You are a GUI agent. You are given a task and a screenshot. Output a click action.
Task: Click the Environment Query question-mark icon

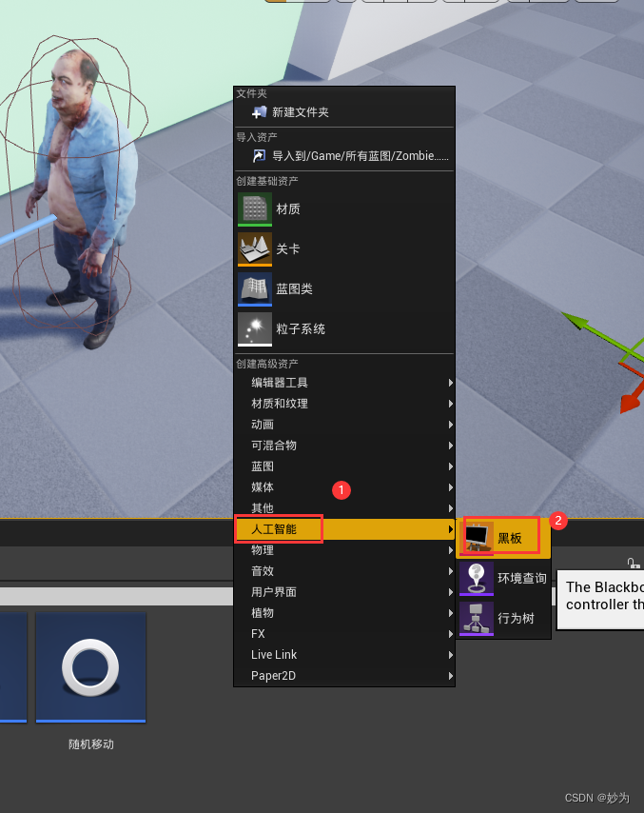[x=477, y=578]
